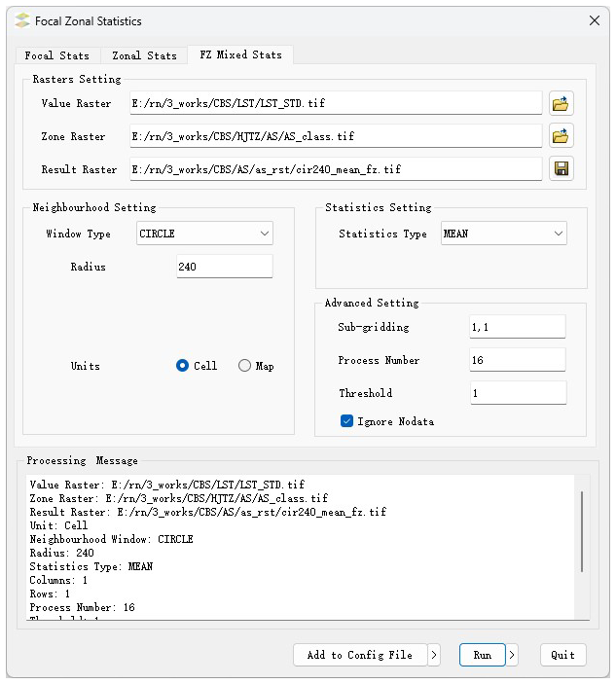Screen dimensions: 616x684
Task: Open the Window Type dropdown
Action: (205, 234)
